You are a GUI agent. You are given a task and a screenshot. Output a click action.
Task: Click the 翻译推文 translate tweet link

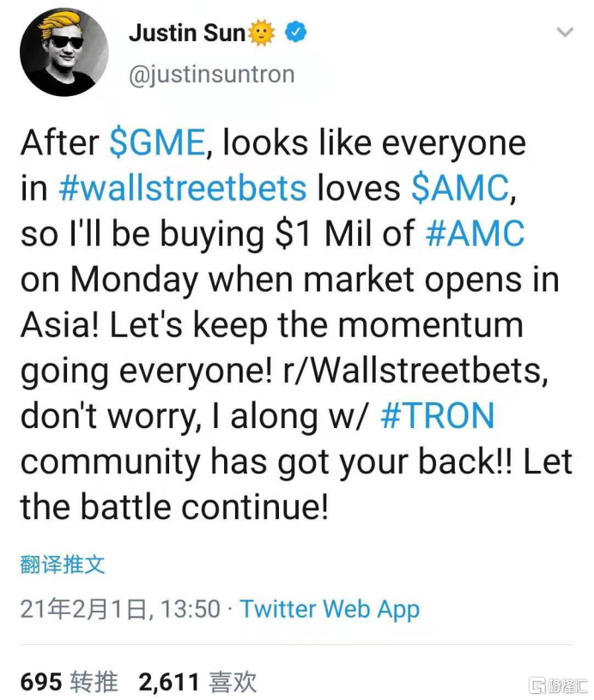click(x=63, y=564)
